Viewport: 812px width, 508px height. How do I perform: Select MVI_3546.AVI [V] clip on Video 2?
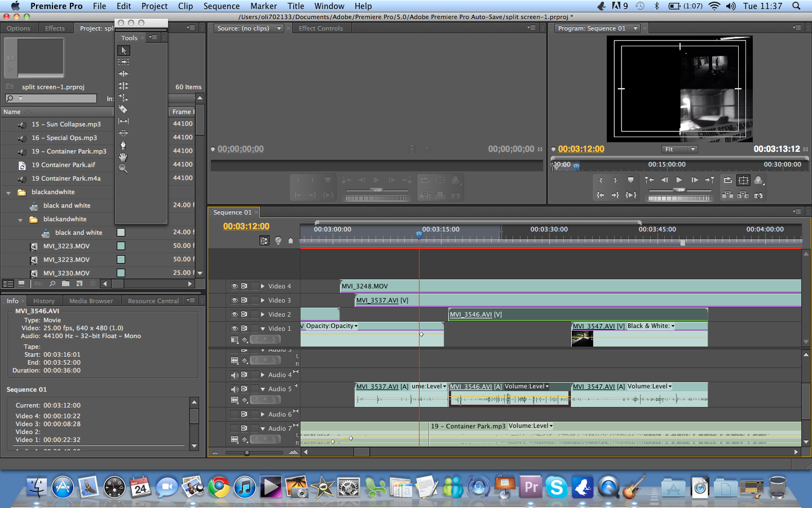tap(578, 314)
